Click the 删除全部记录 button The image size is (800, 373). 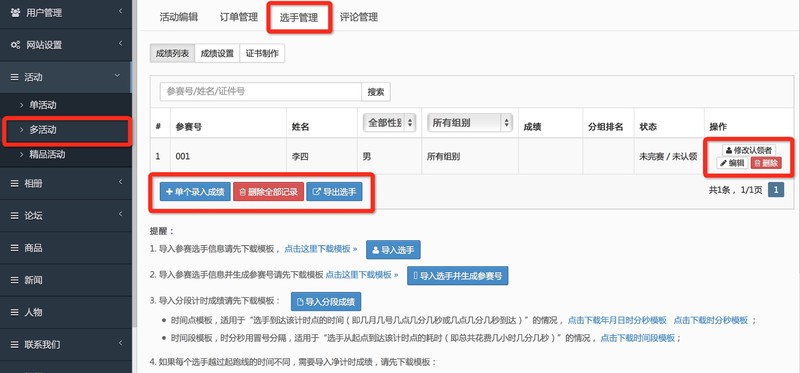coord(268,192)
